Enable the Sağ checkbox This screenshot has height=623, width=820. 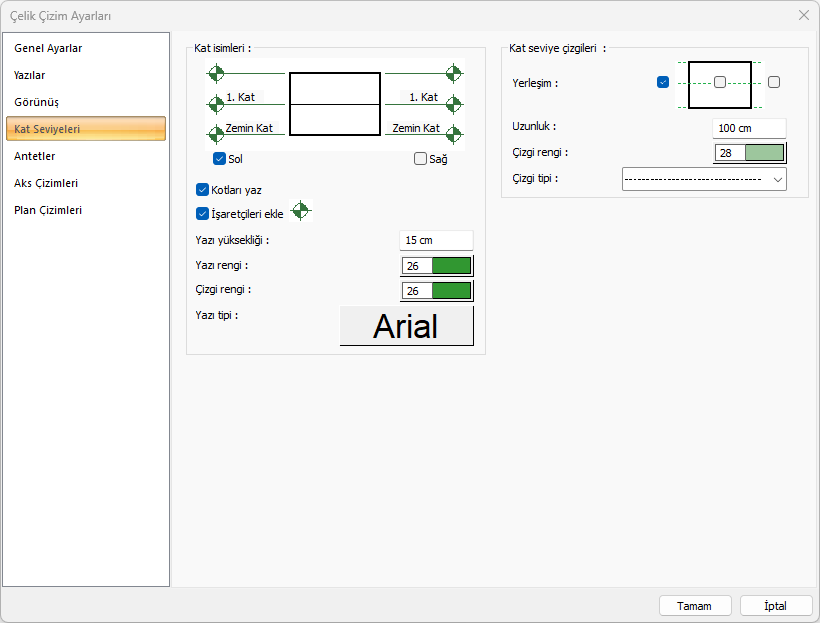(420, 159)
